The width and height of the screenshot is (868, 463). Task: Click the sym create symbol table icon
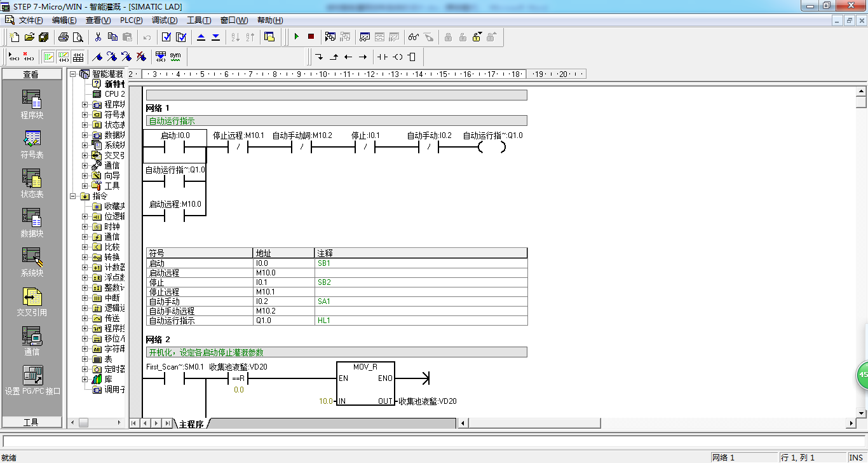[175, 57]
